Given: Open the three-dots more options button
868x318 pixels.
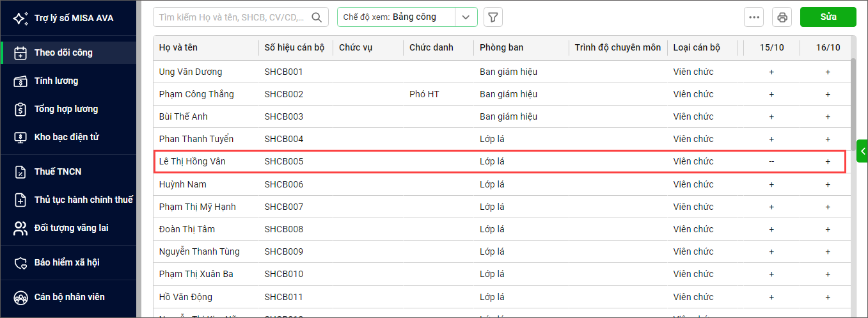Looking at the screenshot, I should 754,17.
